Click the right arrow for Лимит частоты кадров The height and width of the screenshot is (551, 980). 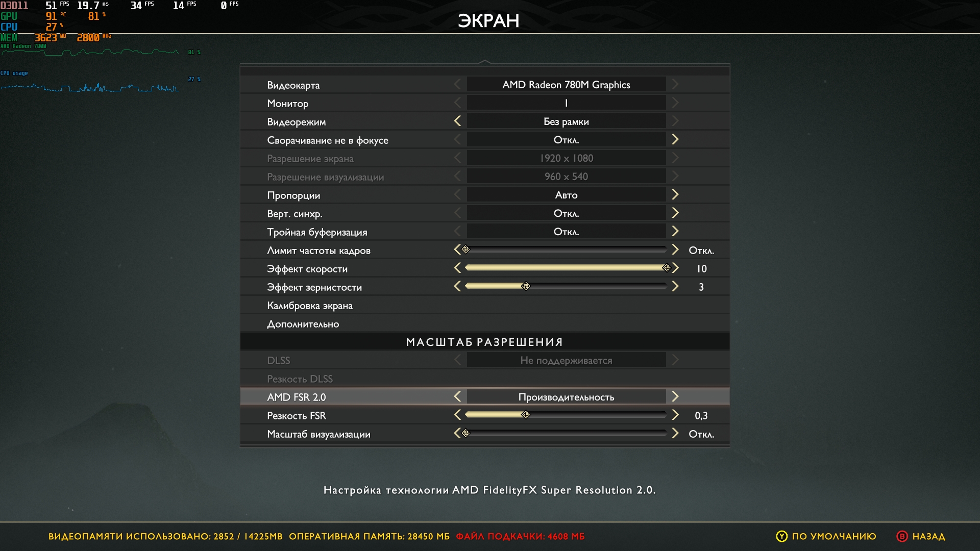pyautogui.click(x=675, y=249)
